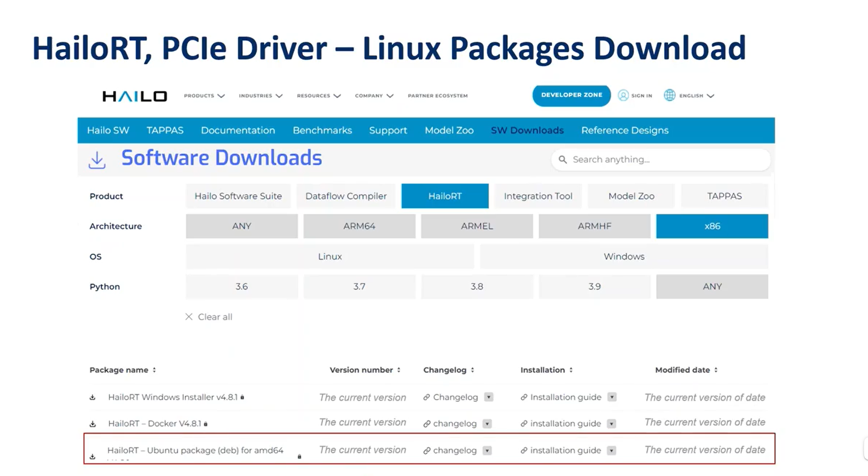
Task: Toggle x86 architecture filter
Action: point(712,226)
